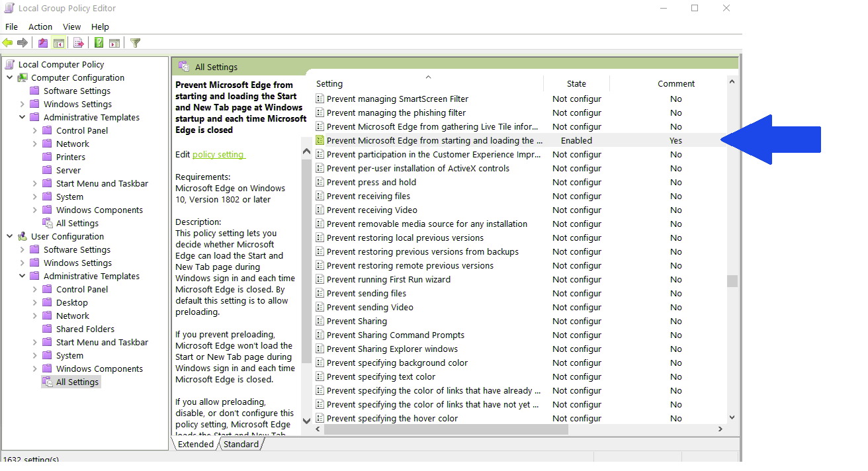Toggle the Show/Hide Console Tree icon
Image resolution: width=868 pixels, height=471 pixels.
pyautogui.click(x=59, y=43)
